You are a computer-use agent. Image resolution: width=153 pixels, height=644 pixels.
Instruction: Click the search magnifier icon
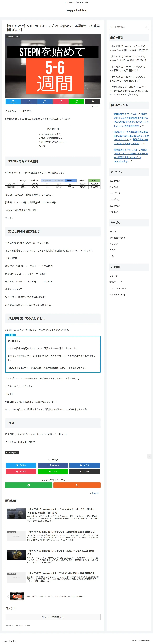(x=147, y=27)
